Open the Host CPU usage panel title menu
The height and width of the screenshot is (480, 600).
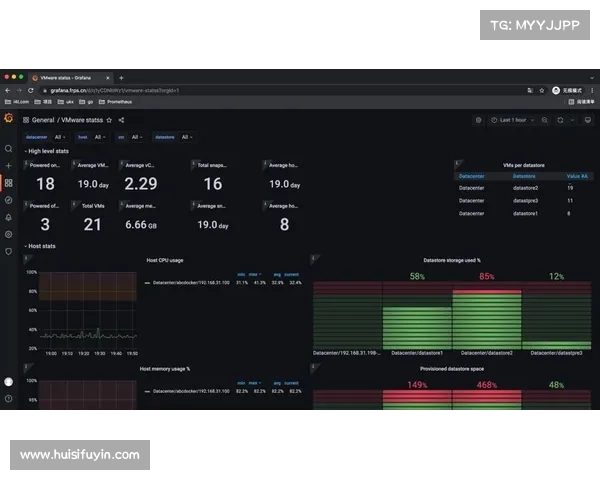click(x=165, y=260)
